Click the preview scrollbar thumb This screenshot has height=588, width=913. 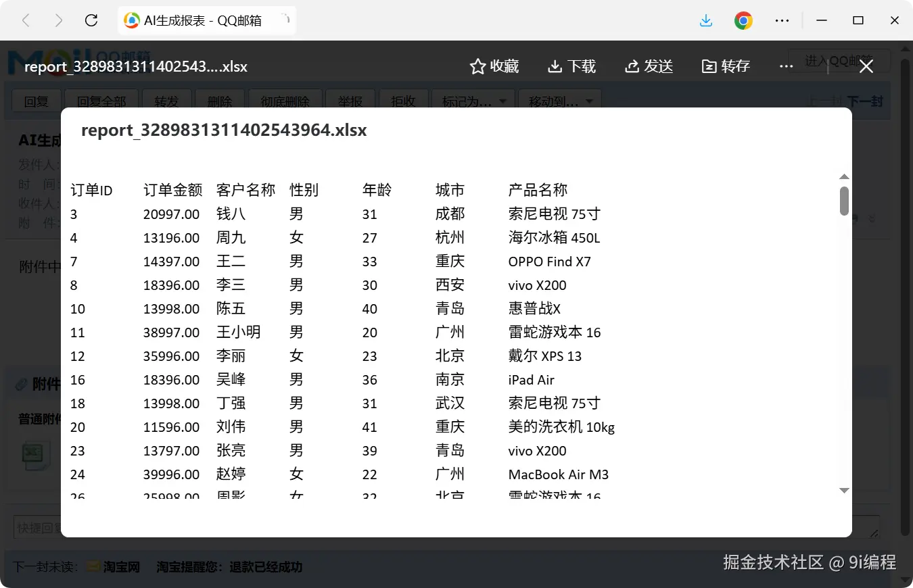coord(844,201)
